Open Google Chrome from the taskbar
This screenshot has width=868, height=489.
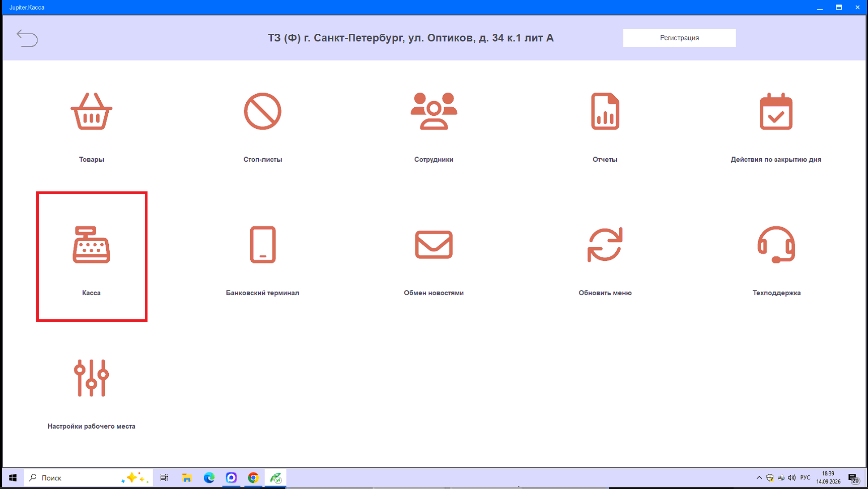click(x=253, y=478)
